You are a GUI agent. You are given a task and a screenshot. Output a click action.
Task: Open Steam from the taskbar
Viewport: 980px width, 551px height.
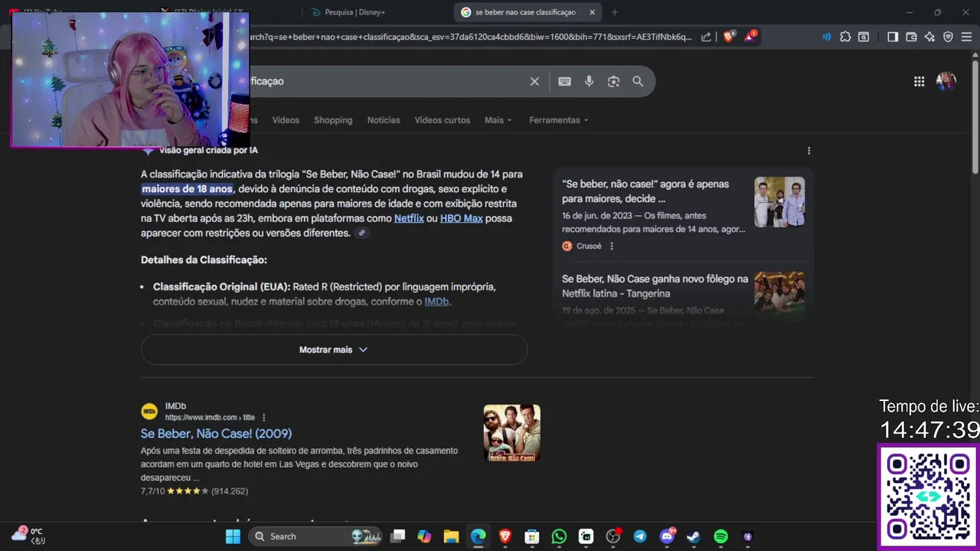click(694, 536)
